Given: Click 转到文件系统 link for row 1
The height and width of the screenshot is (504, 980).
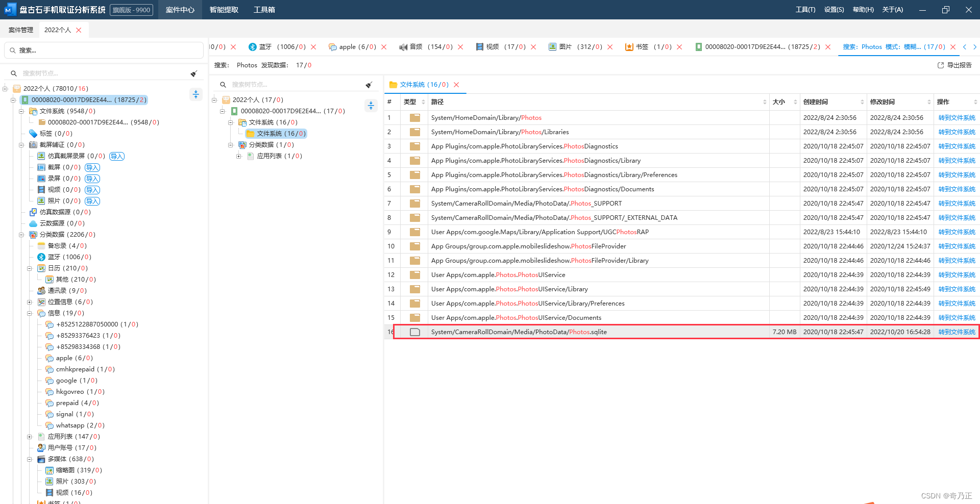Looking at the screenshot, I should coord(957,118).
